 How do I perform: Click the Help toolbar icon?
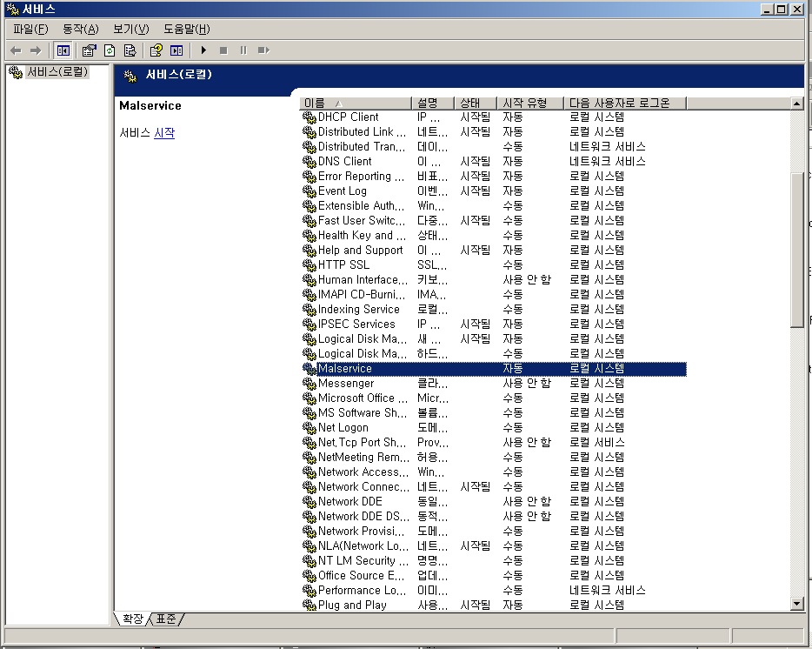(x=156, y=50)
